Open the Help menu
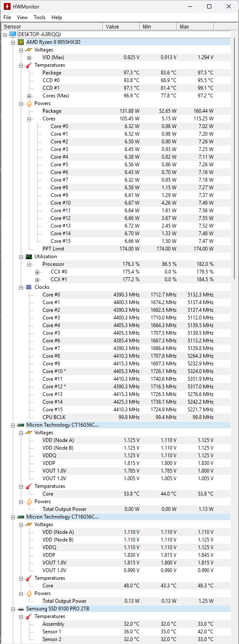239x644 pixels. coord(57,17)
